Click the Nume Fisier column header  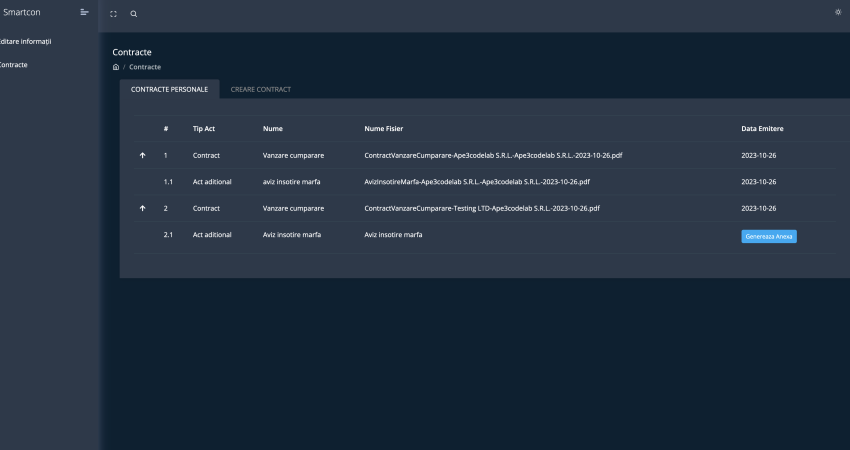[384, 129]
